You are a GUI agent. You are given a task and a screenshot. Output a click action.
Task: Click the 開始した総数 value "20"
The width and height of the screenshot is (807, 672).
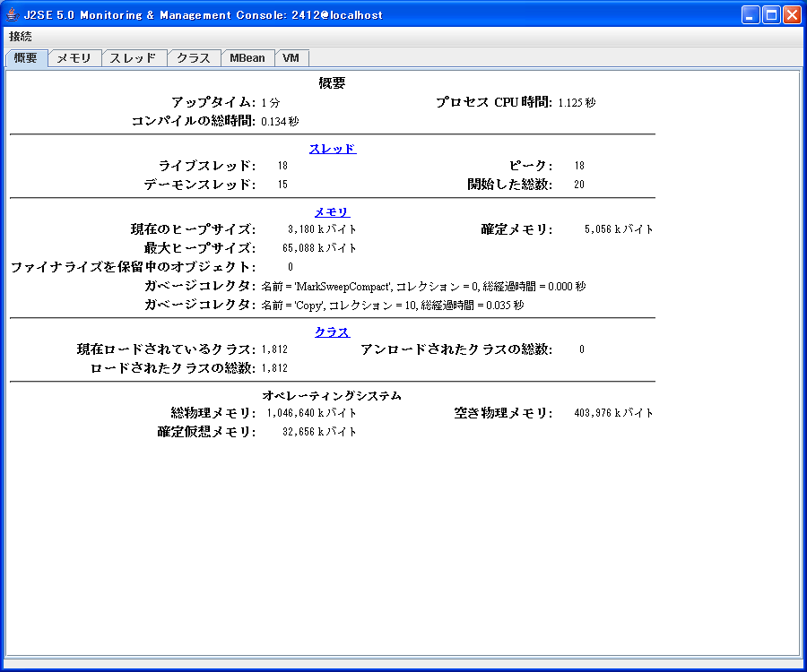pos(579,185)
